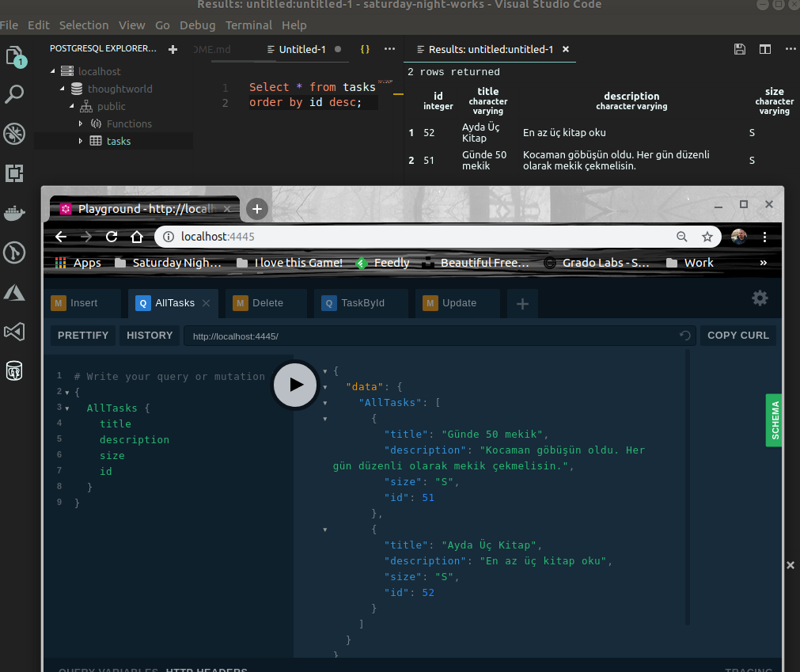Click the Playground settings gear icon
800x672 pixels.
760,298
